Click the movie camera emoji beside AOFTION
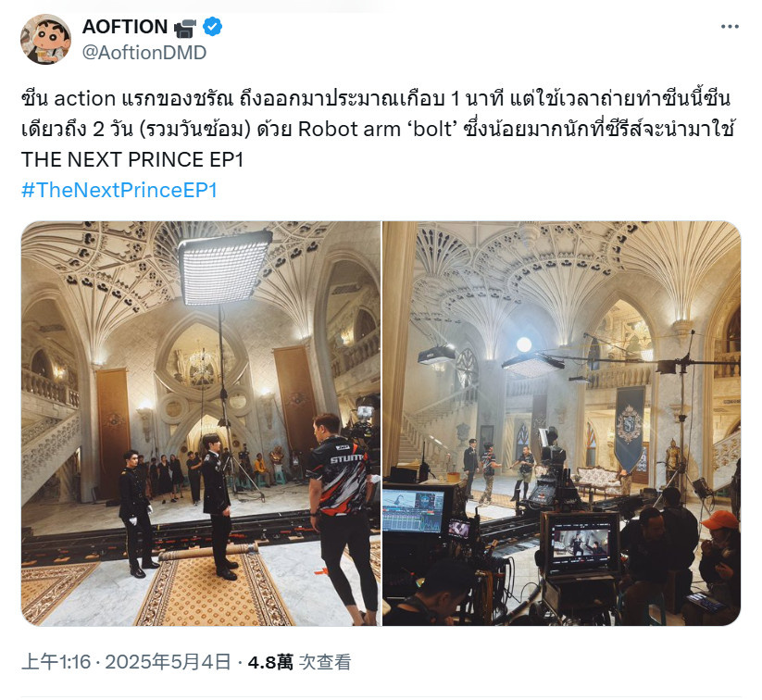 (185, 28)
